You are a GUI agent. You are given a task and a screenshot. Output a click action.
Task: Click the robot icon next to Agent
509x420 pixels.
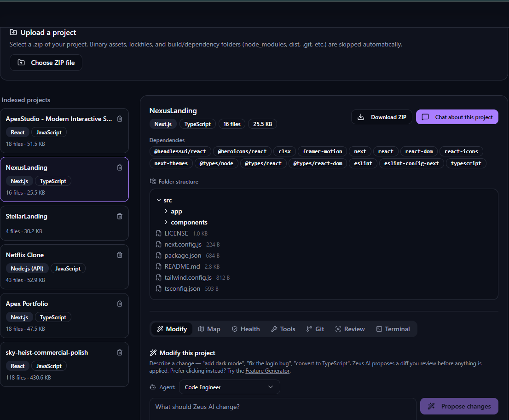click(x=153, y=387)
